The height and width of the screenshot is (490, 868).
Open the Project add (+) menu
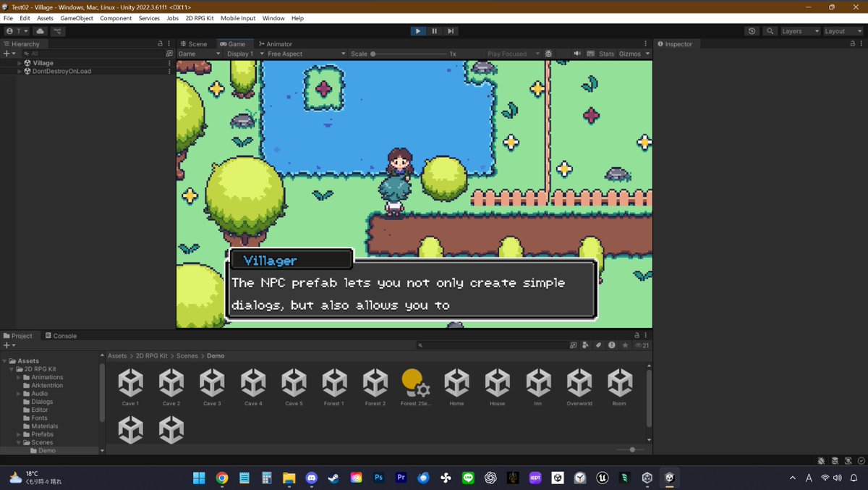point(9,345)
